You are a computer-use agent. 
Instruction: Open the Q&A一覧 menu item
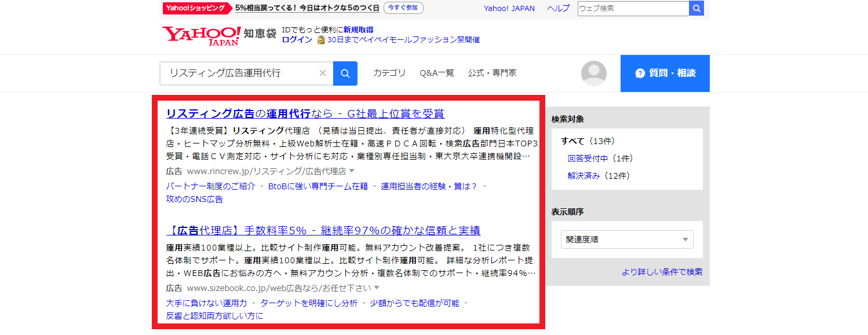tap(437, 73)
